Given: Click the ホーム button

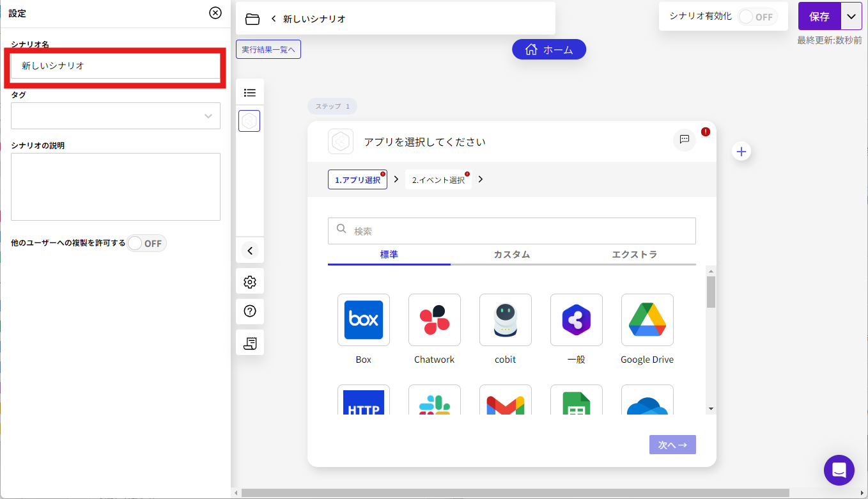Looking at the screenshot, I should pos(549,49).
